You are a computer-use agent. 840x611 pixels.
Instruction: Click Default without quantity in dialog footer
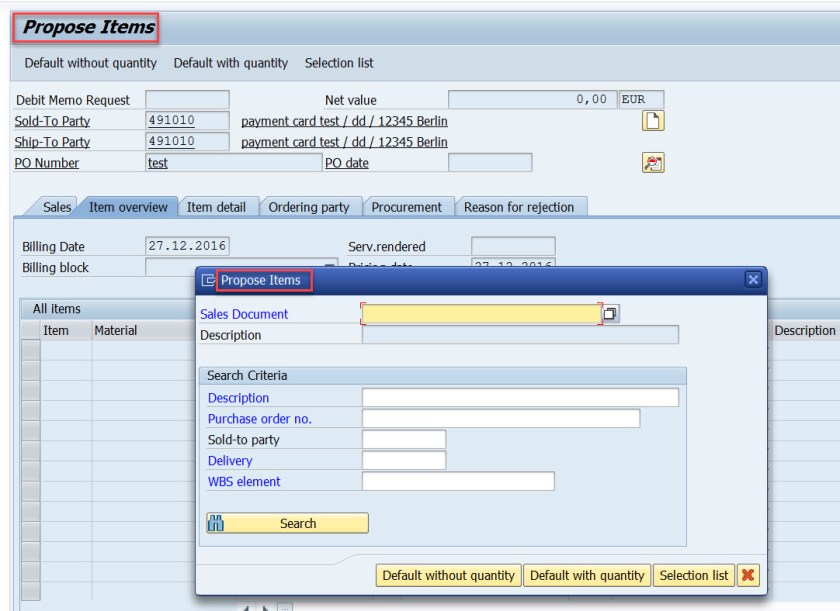(x=448, y=576)
